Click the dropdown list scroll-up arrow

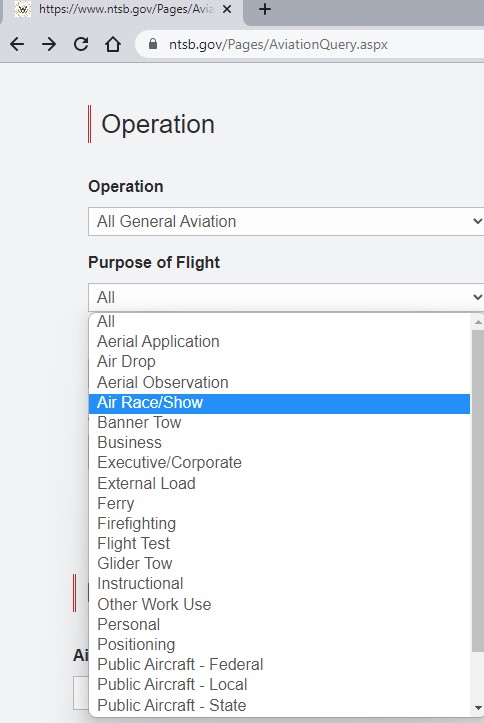coord(478,322)
